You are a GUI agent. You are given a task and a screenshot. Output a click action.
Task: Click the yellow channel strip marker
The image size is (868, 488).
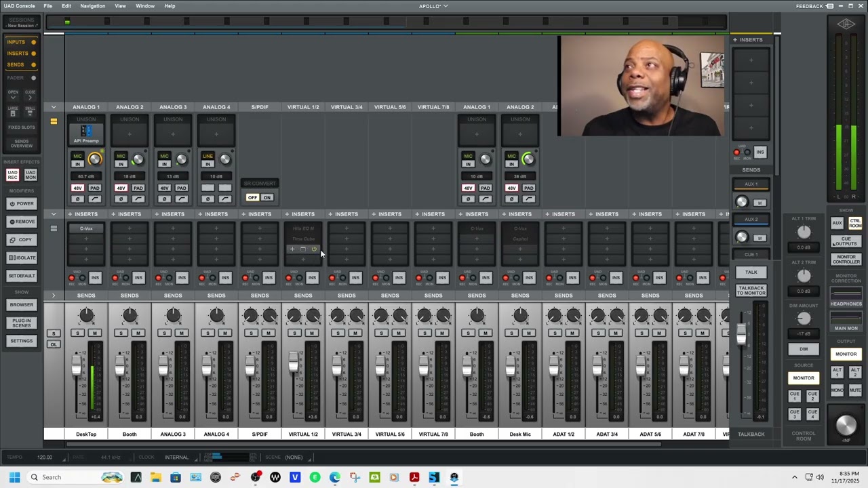click(x=54, y=121)
